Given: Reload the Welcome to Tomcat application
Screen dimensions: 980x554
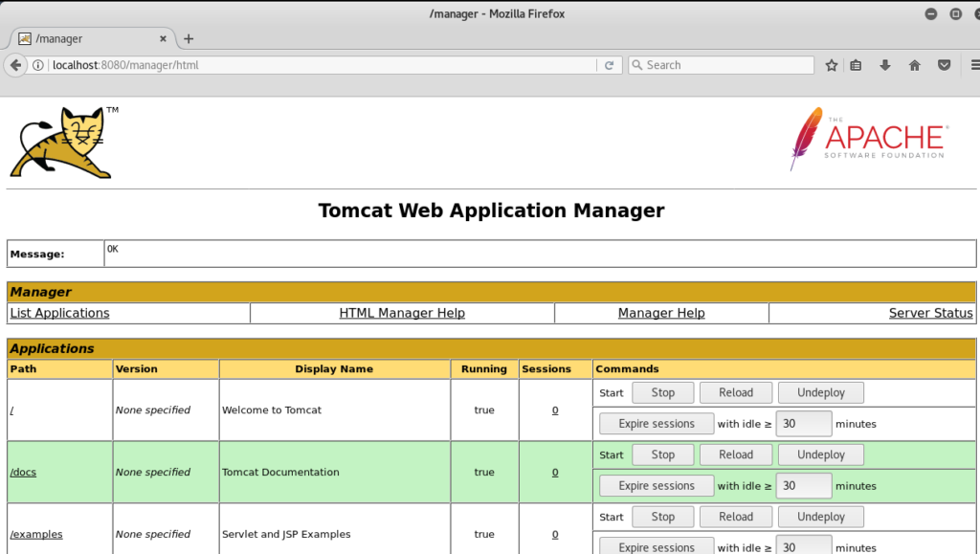Looking at the screenshot, I should [x=736, y=393].
